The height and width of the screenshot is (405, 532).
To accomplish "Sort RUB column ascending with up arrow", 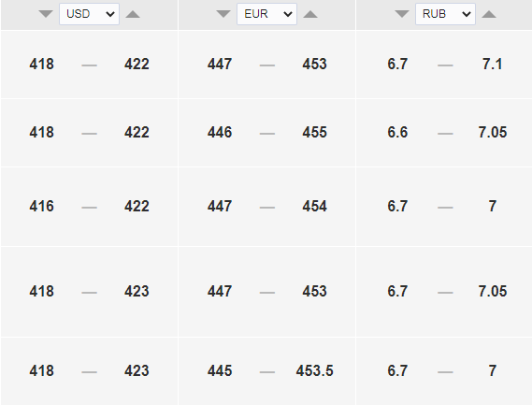I will 489,14.
